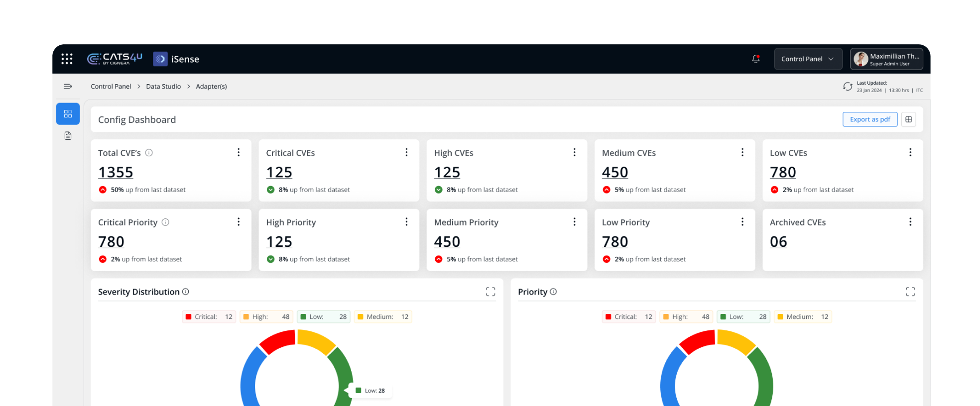
Task: Click the CATS4U logo
Action: tap(115, 59)
